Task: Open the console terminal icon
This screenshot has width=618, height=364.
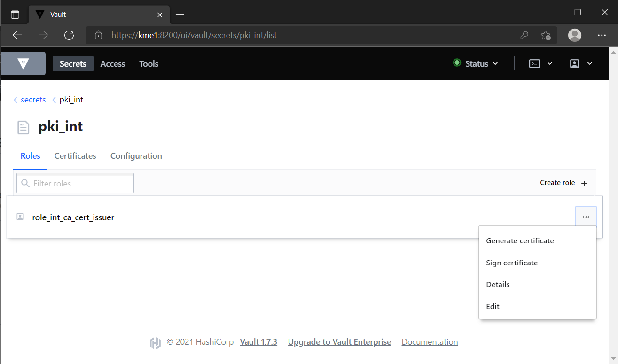Action: point(534,64)
